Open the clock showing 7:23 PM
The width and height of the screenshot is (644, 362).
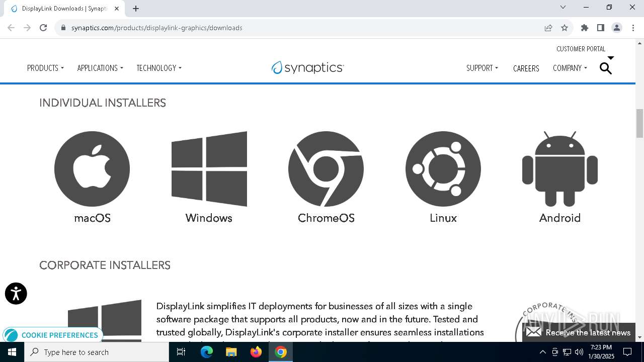[602, 352]
